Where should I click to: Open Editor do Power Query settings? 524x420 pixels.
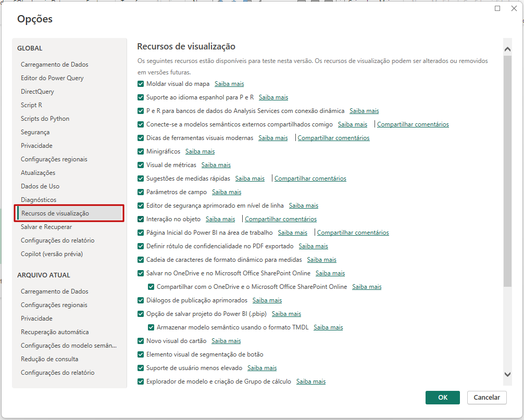(52, 78)
